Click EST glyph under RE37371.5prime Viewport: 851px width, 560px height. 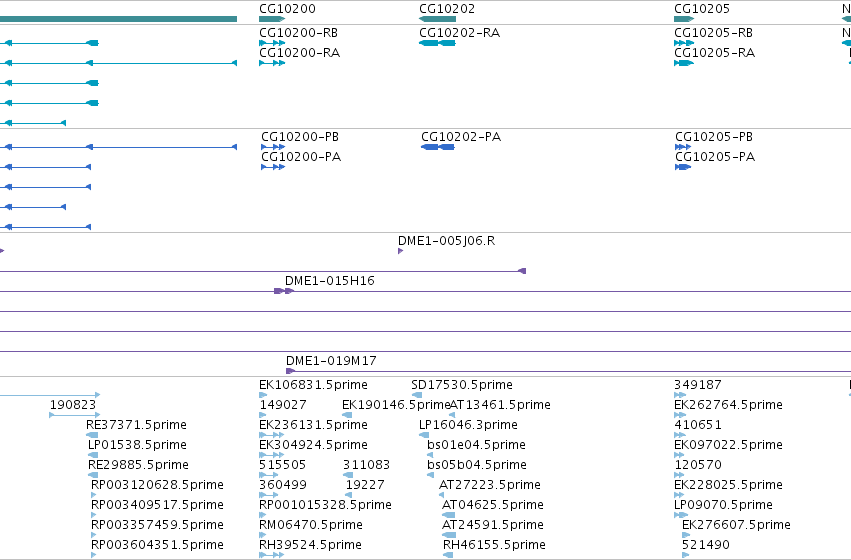click(x=92, y=435)
